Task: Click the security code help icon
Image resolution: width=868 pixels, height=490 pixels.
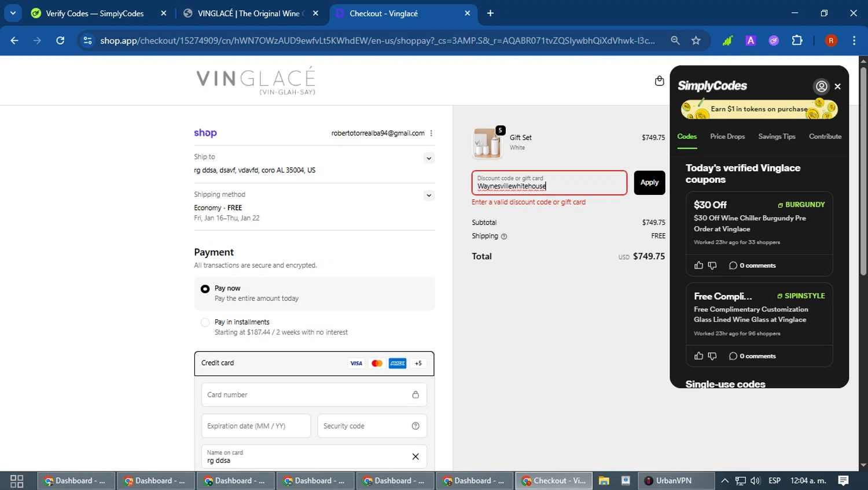Action: 415,426
